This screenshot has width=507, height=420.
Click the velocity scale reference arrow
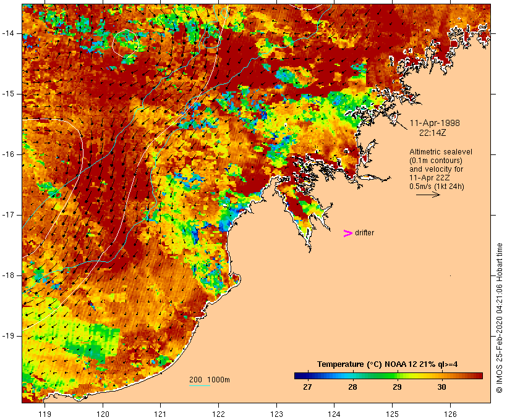pyautogui.click(x=428, y=195)
